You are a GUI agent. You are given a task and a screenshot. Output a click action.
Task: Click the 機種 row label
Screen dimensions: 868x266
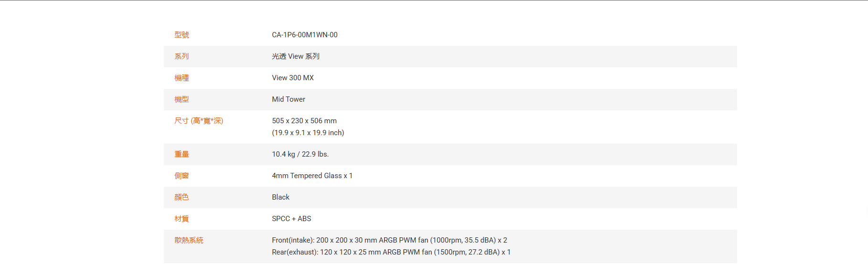point(182,78)
